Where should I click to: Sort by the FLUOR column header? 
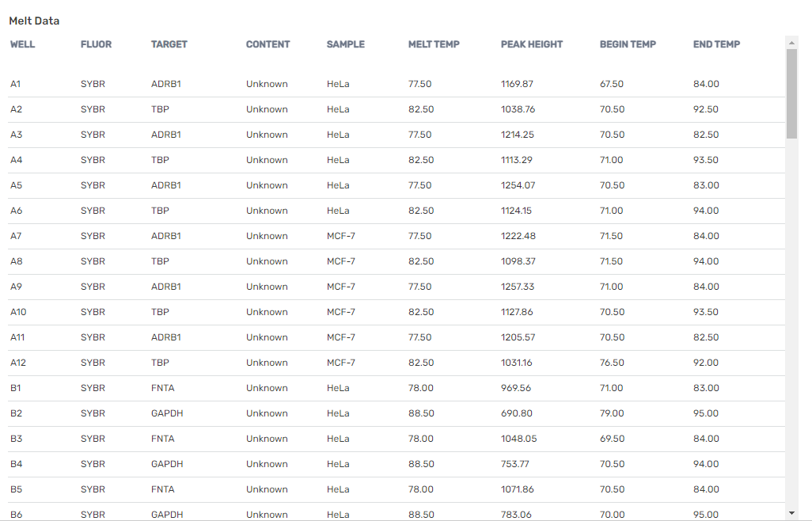click(96, 44)
